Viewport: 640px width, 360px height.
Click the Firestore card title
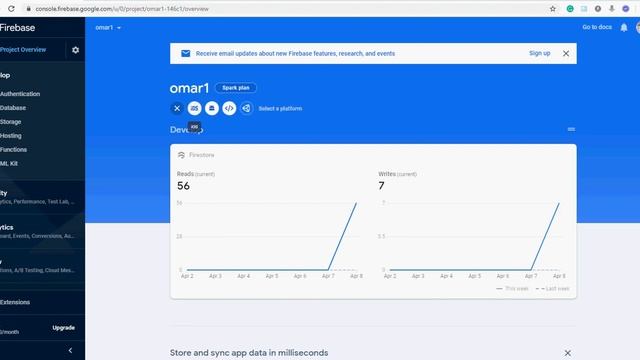[x=202, y=155]
